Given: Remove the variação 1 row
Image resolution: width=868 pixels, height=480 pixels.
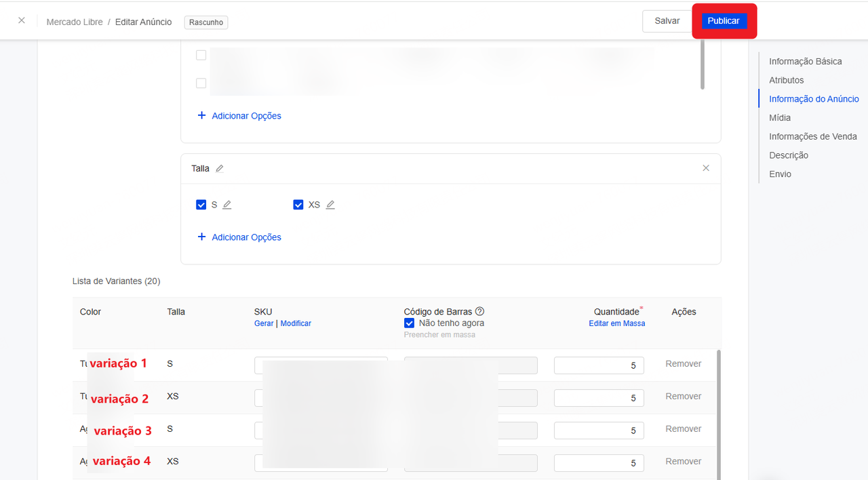Looking at the screenshot, I should pos(684,364).
